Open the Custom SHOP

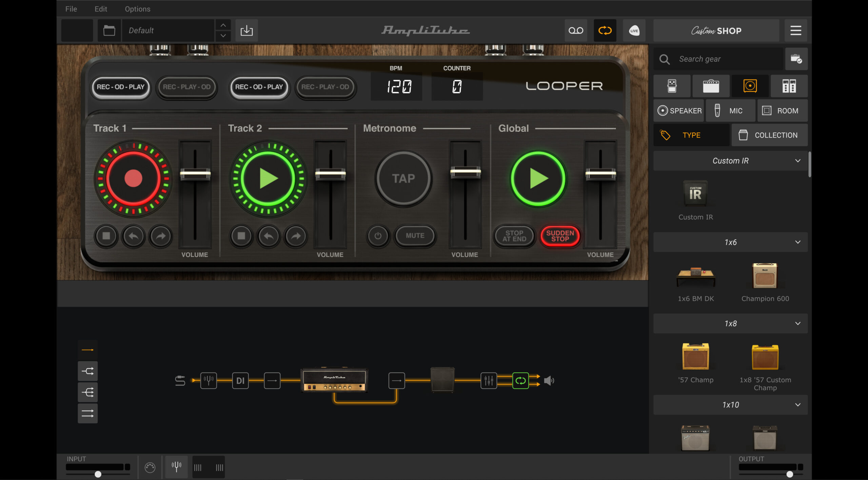coord(716,30)
